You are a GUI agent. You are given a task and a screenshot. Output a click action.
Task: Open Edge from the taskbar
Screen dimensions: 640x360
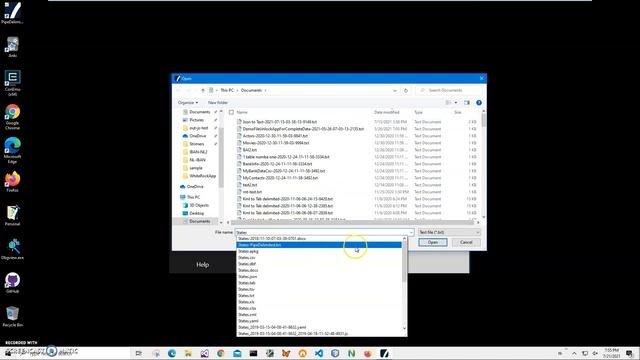coord(172,353)
